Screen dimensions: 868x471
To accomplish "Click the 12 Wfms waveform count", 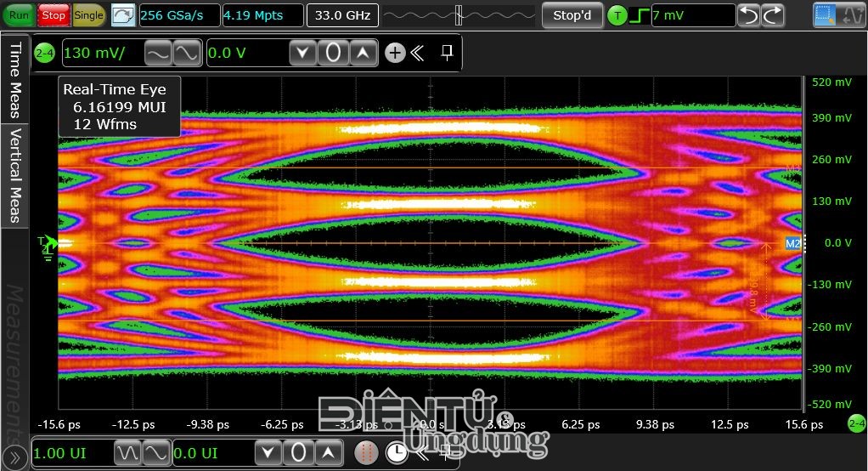I will [105, 124].
